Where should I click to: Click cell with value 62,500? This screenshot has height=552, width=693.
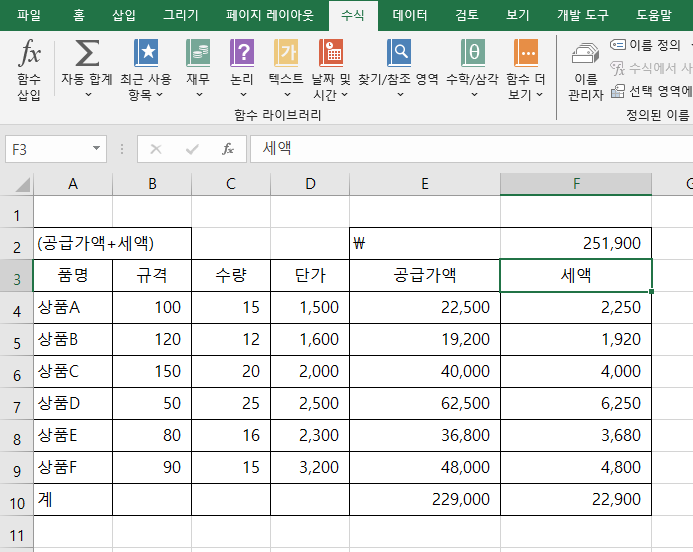[425, 404]
